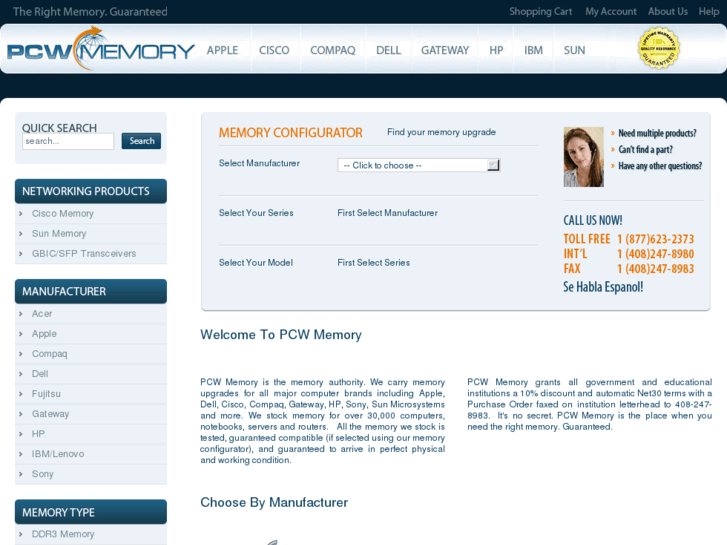Choose Acer in the Manufacturer list
The width and height of the screenshot is (727, 545).
click(x=42, y=314)
